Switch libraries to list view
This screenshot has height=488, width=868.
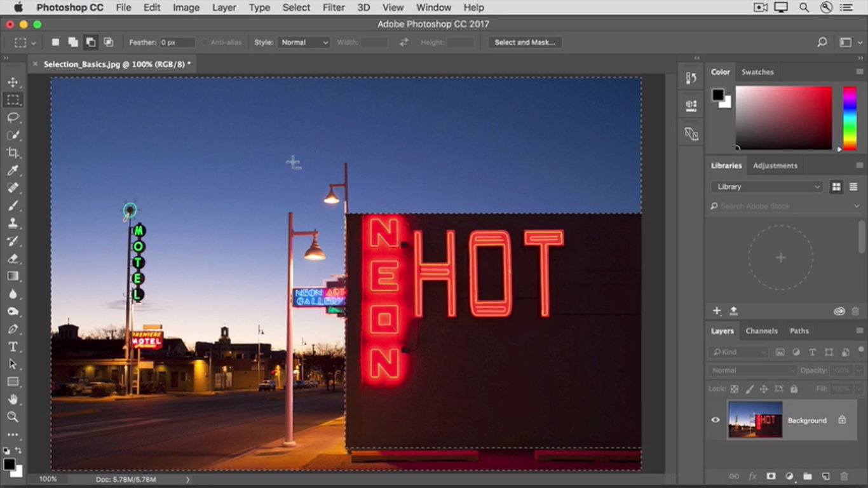tap(853, 187)
